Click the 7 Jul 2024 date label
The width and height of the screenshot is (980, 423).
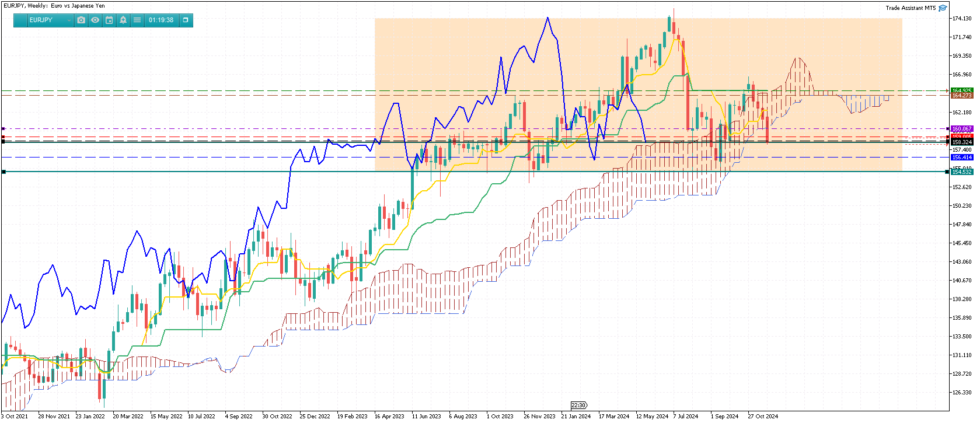686,417
